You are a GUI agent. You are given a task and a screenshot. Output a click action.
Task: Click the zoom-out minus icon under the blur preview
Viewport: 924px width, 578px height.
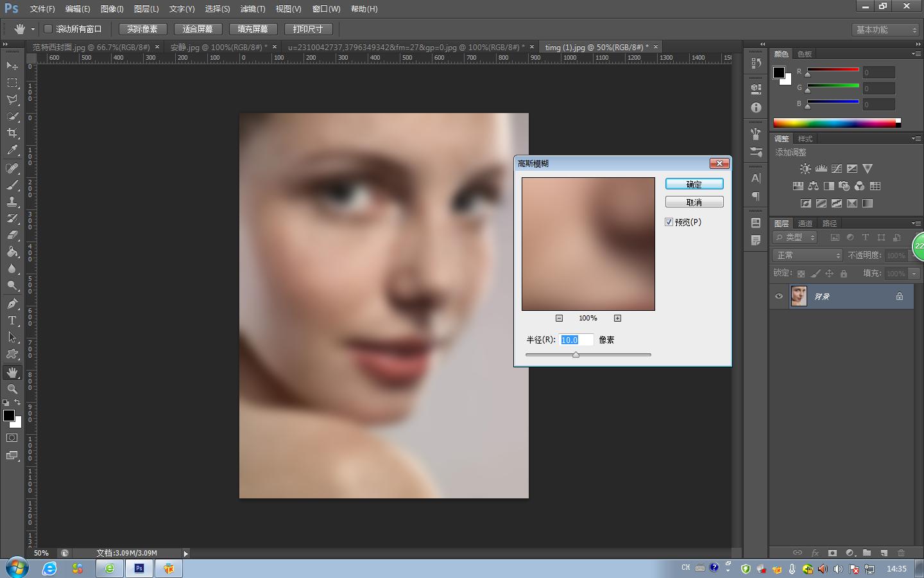pyautogui.click(x=559, y=318)
